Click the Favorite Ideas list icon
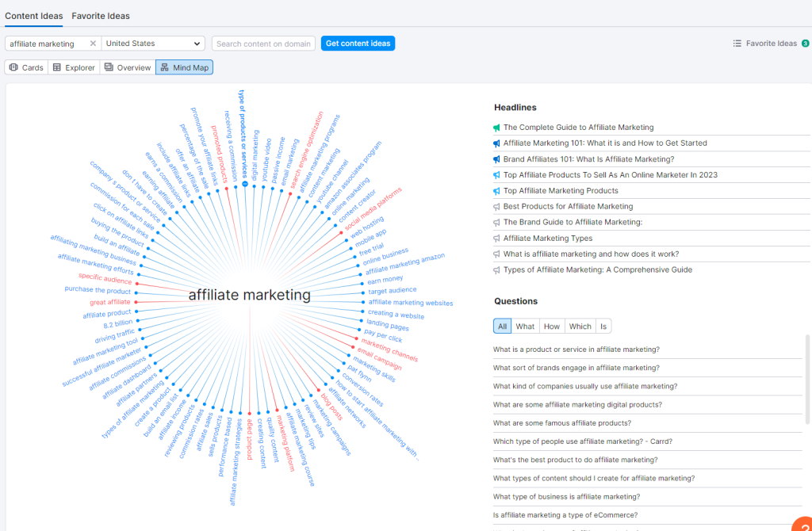This screenshot has width=812, height=531. point(737,44)
